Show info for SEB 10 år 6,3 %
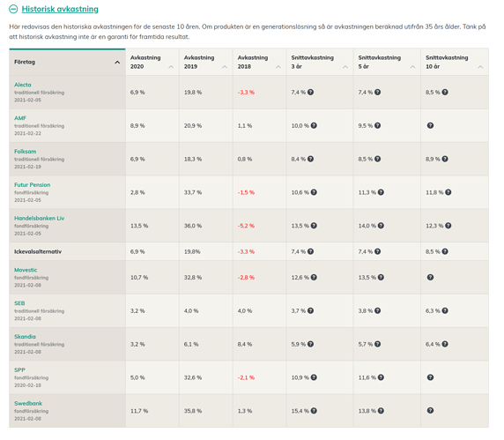504x440 pixels. click(445, 310)
